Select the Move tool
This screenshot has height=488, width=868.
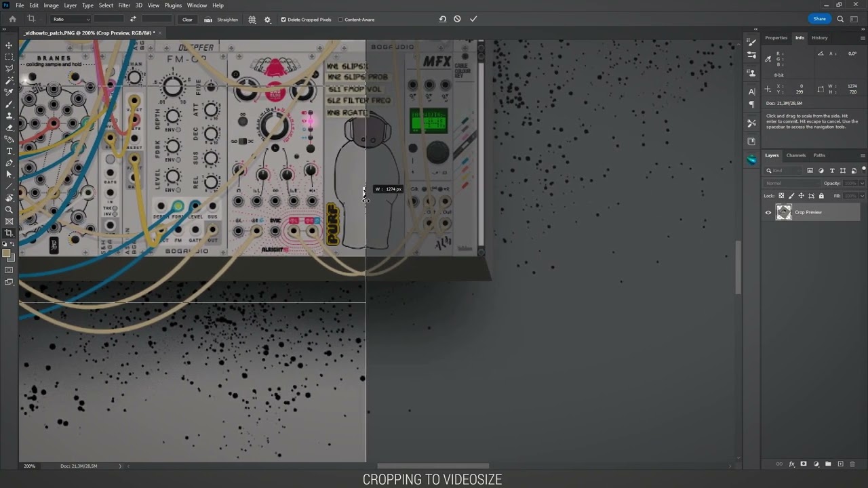tap(9, 45)
